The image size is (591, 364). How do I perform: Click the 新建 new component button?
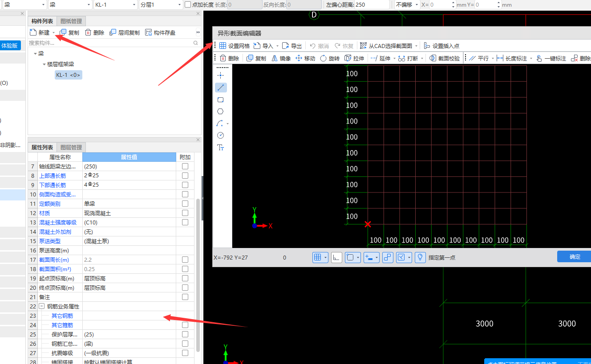pyautogui.click(x=40, y=32)
